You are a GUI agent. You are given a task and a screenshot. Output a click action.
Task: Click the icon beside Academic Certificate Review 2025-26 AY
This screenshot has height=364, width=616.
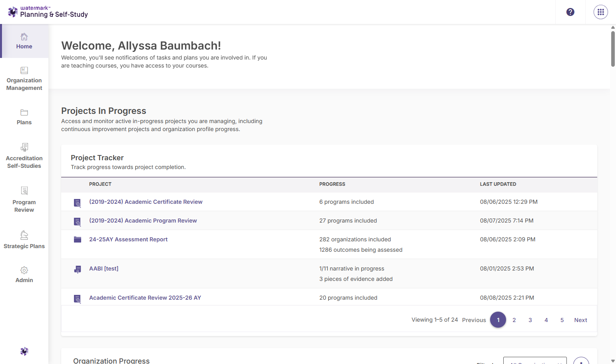coord(78,299)
